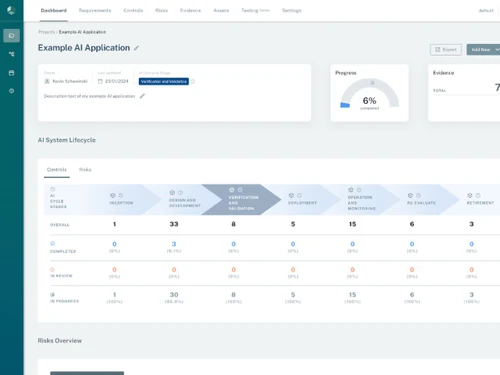This screenshot has width=500, height=375.
Task: Open the Testing beta tab
Action: pyautogui.click(x=255, y=11)
